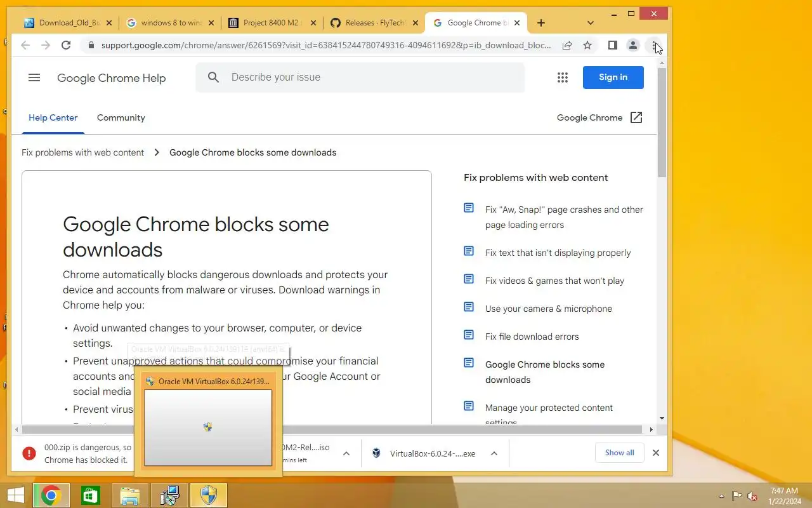Expand options for the VirtualBox exe download
The height and width of the screenshot is (508, 812).
pyautogui.click(x=494, y=453)
